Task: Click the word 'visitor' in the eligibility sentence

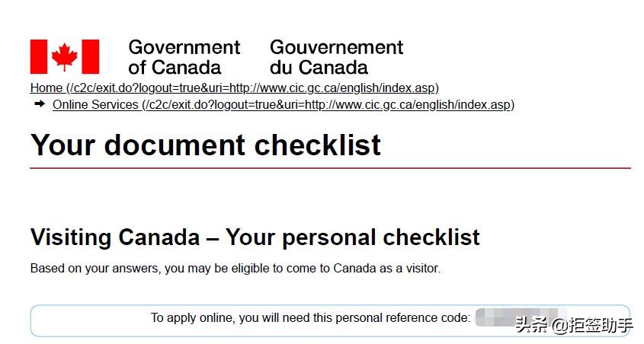Action: [421, 269]
